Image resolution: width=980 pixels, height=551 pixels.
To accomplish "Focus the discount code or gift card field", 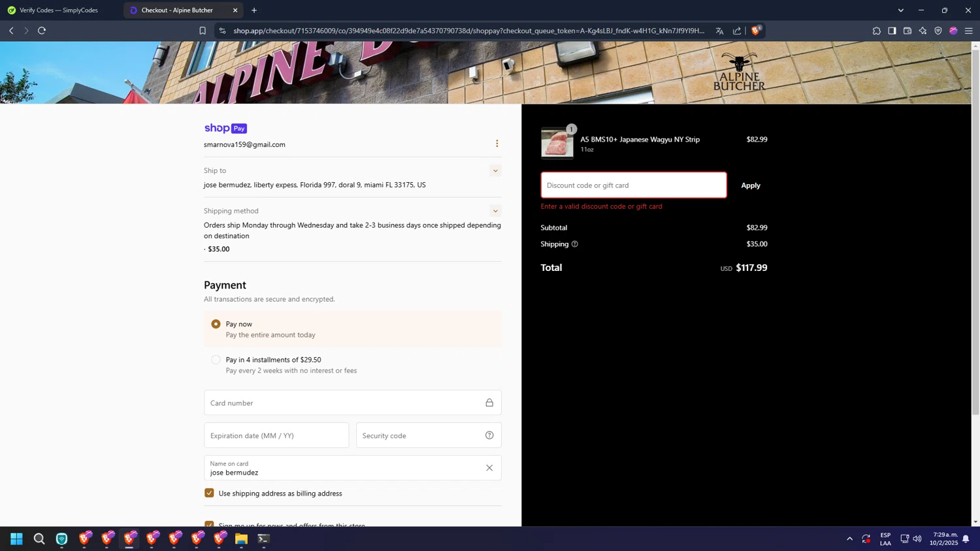I will tap(634, 185).
